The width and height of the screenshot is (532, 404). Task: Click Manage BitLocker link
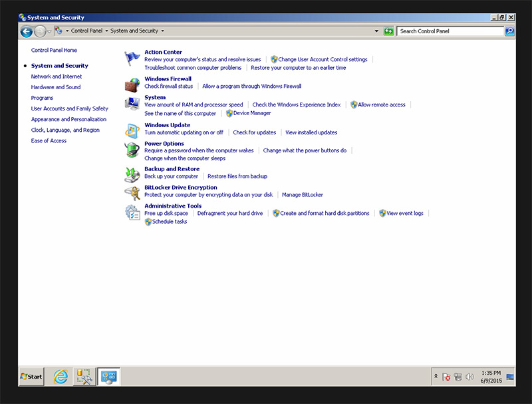click(303, 195)
